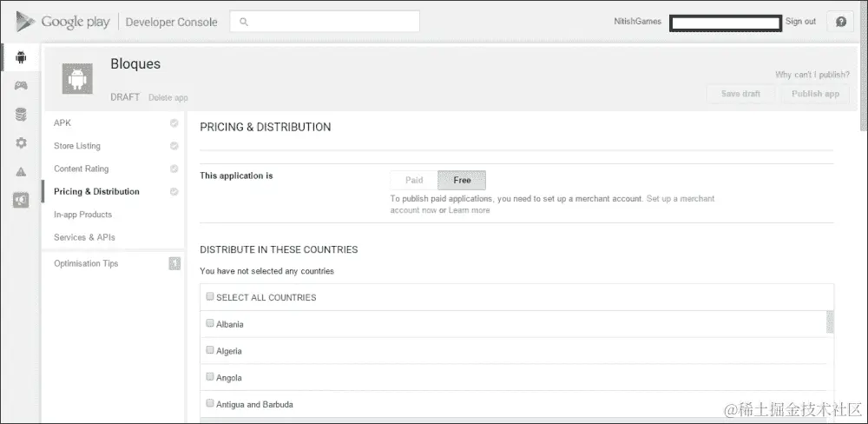Image resolution: width=868 pixels, height=424 pixels.
Task: Click the Optimisation Tips badge icon
Action: click(x=174, y=264)
